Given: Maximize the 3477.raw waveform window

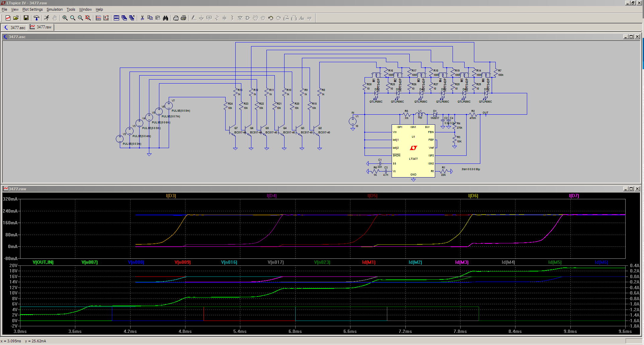Looking at the screenshot, I should pos(631,189).
